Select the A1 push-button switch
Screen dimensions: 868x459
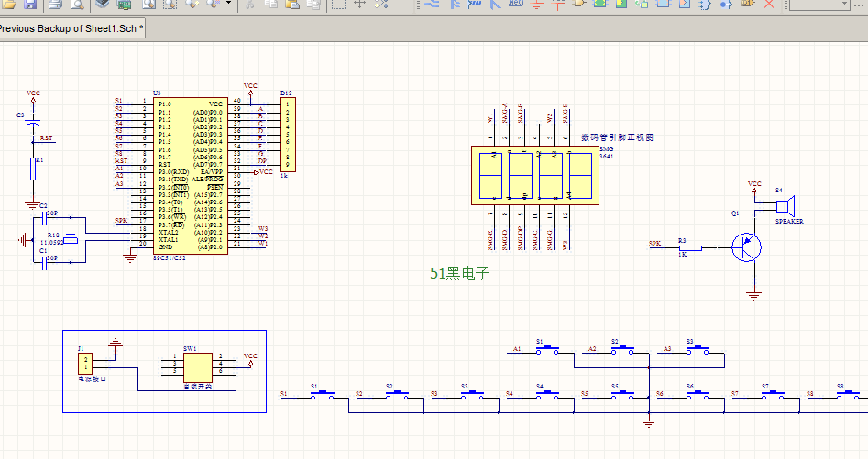coord(547,349)
